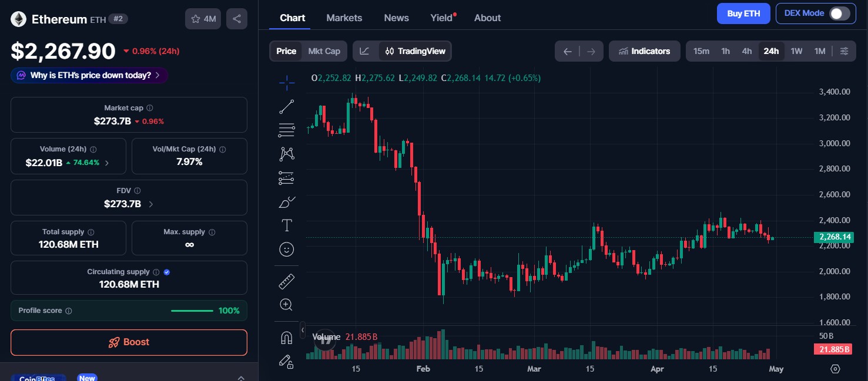Open the emoji sticker tool
Image resolution: width=868 pixels, height=381 pixels.
click(286, 249)
